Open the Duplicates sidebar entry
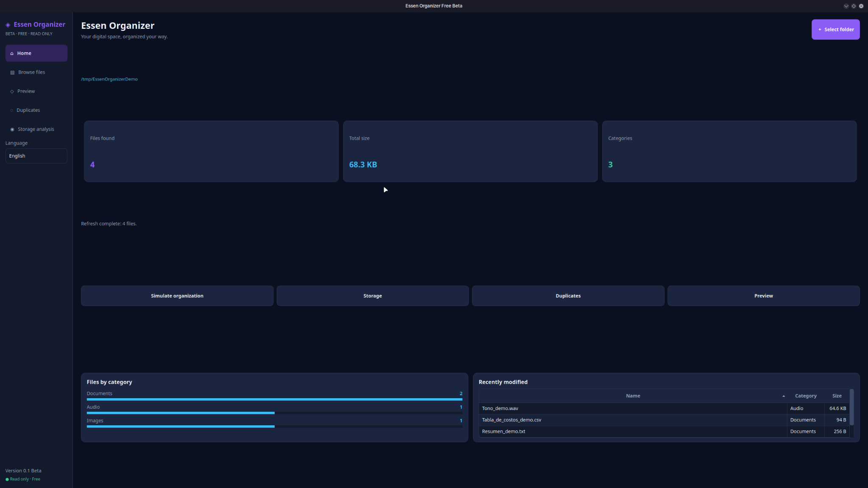The height and width of the screenshot is (488, 868). pyautogui.click(x=36, y=110)
